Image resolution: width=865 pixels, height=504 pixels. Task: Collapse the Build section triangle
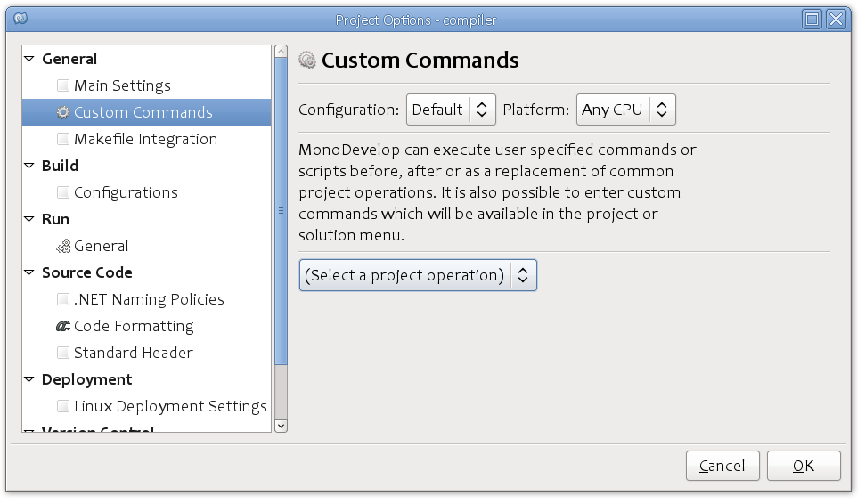click(29, 166)
